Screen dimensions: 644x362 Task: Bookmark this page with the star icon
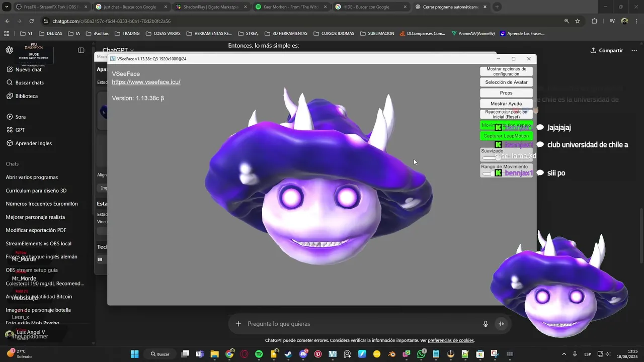point(578,21)
